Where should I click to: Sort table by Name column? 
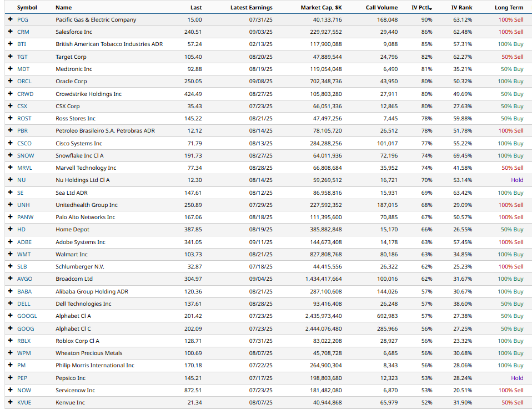[64, 7]
